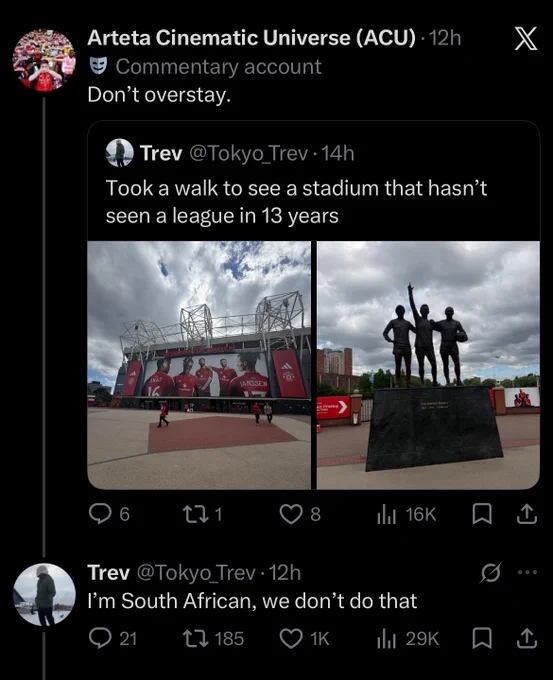Click Trev's avatar beside the reply
553x680 pixels.
coord(44,595)
